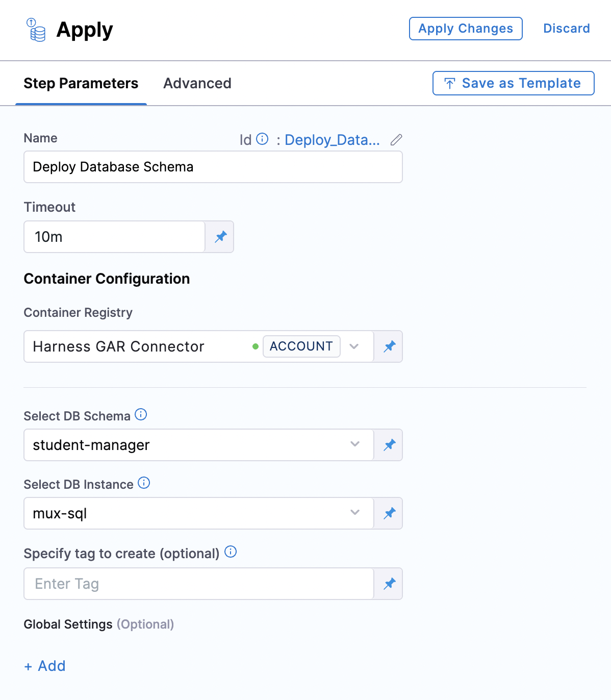View the Select DB Instance info icon
Image resolution: width=611 pixels, height=700 pixels.
tap(144, 483)
